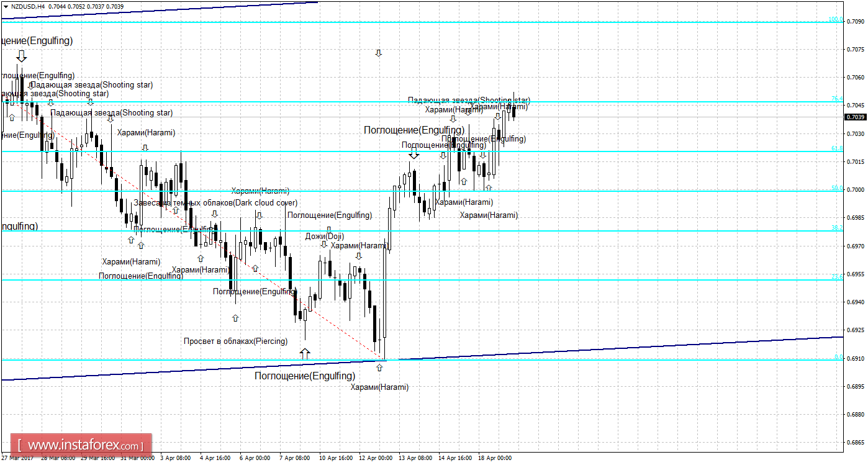Select the large black up arrow above the bottom Engulfing label

tap(304, 353)
